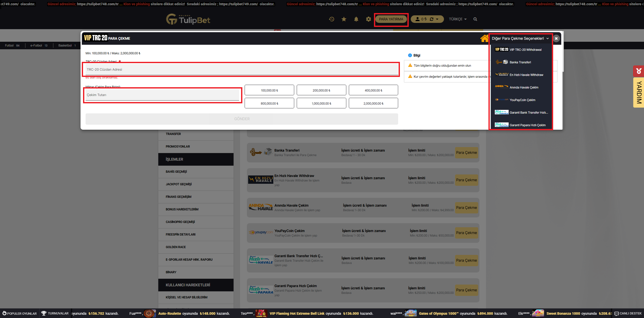Viewport: 644px width, 318px height.
Task: Focus the Çekim Tutarı amount field
Action: (x=162, y=95)
